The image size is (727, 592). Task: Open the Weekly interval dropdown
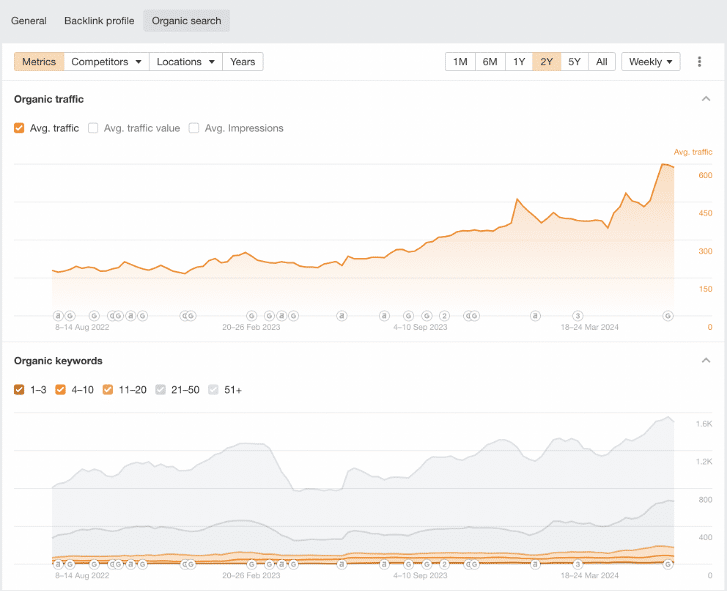pos(650,62)
